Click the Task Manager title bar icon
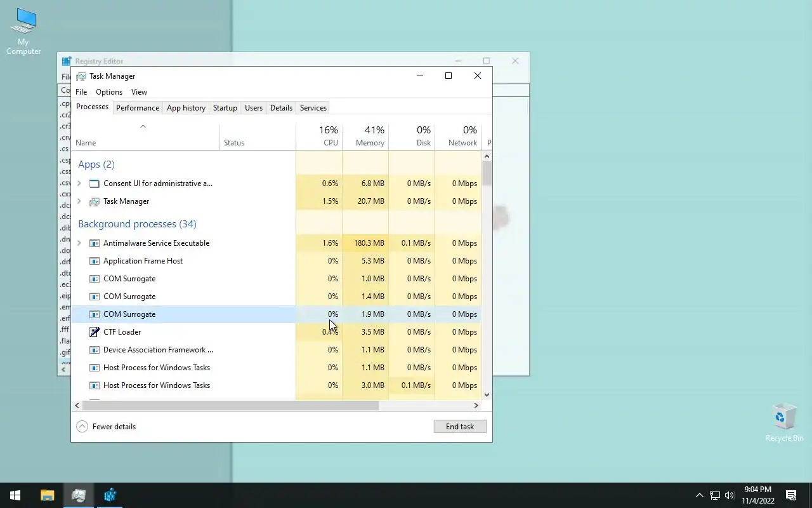Image resolution: width=812 pixels, height=508 pixels. coord(81,76)
